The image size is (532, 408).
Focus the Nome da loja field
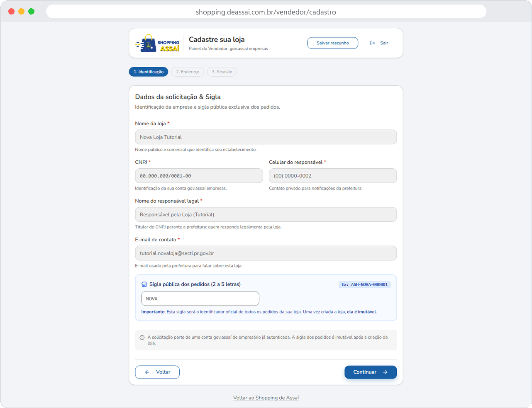pos(266,137)
